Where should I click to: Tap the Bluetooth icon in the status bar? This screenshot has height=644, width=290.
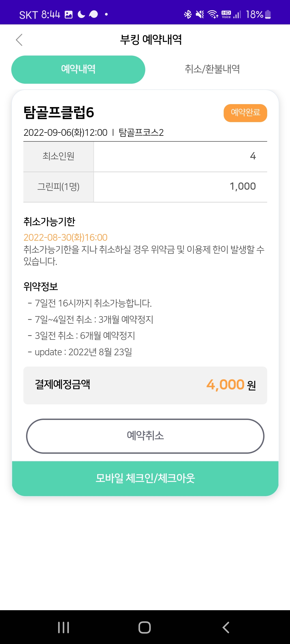188,14
